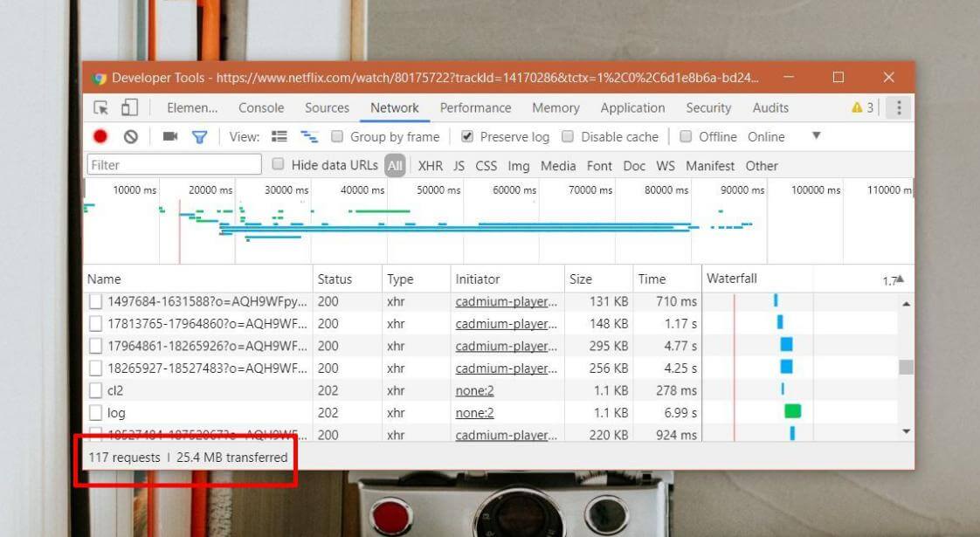Click the 60000 ms timeline overview marker
The width and height of the screenshot is (980, 537).
(x=514, y=190)
